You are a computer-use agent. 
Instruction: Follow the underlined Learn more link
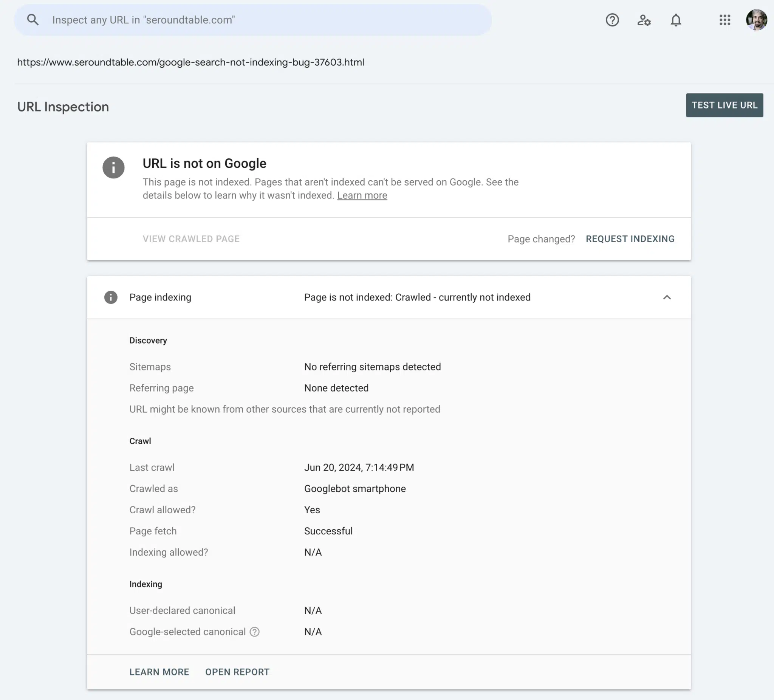click(x=362, y=195)
